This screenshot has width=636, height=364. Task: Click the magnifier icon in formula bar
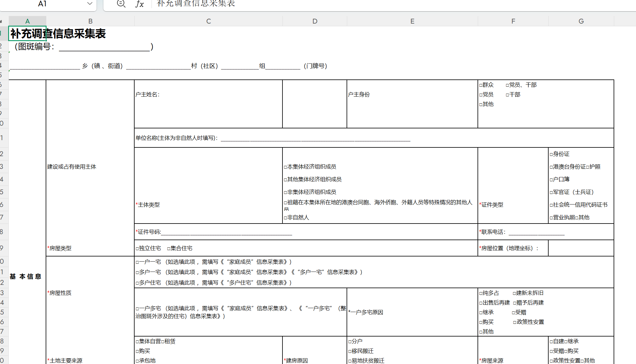coord(121,4)
